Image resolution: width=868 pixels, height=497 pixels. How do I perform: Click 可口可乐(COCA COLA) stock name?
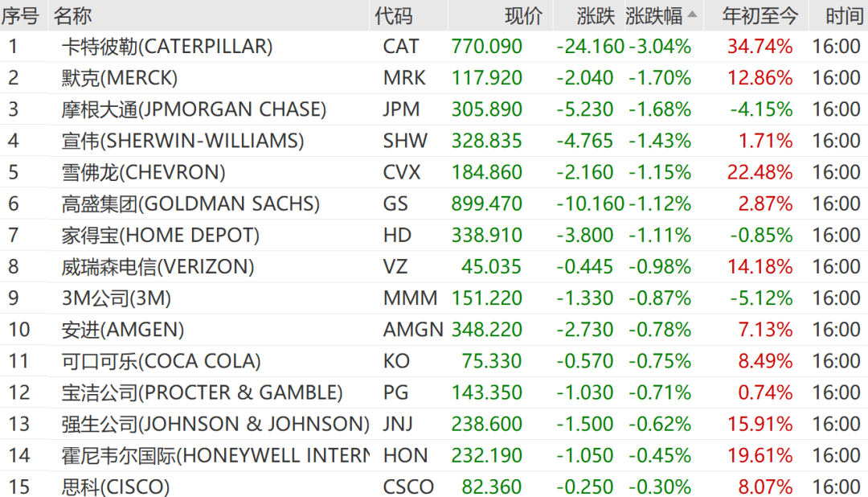pyautogui.click(x=161, y=360)
